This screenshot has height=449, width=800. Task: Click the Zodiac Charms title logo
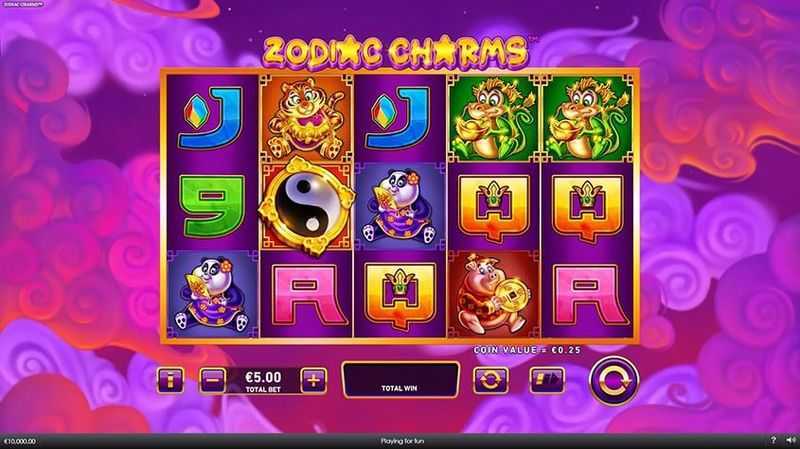point(396,52)
